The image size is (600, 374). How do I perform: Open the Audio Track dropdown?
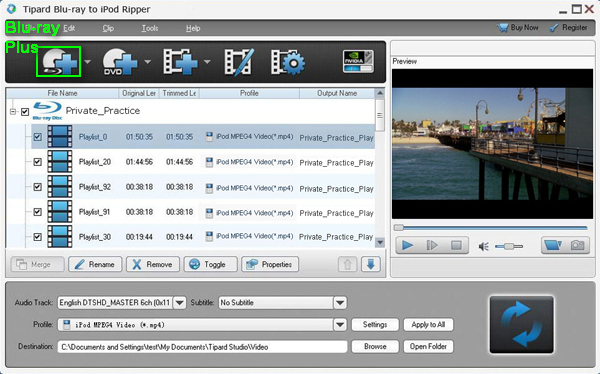(x=179, y=302)
